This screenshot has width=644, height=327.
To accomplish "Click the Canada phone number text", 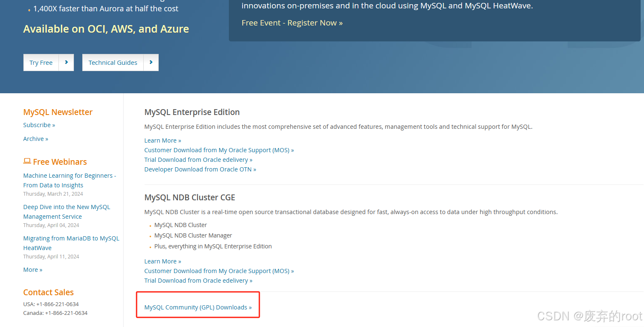I will [56, 313].
